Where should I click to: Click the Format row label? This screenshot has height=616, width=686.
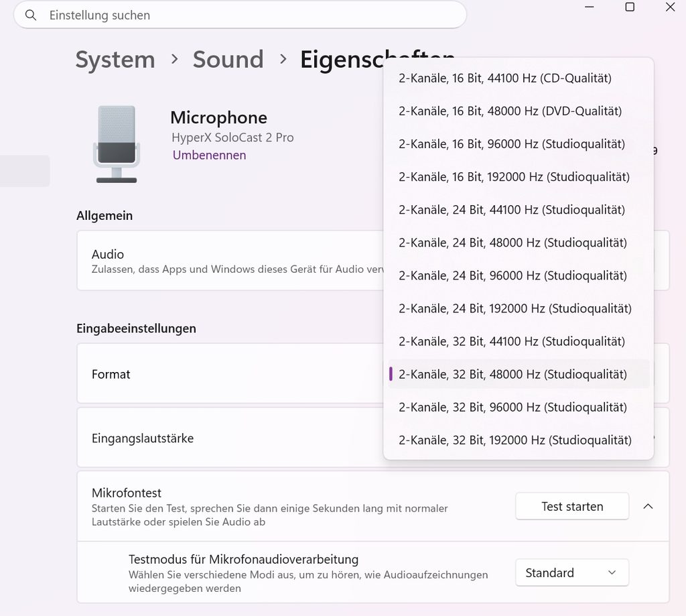111,374
